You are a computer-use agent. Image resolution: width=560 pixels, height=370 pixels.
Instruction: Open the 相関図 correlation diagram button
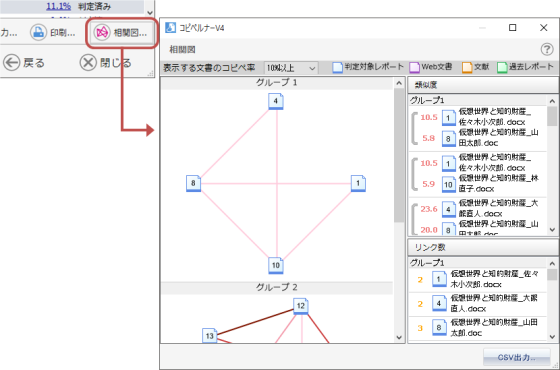[121, 33]
